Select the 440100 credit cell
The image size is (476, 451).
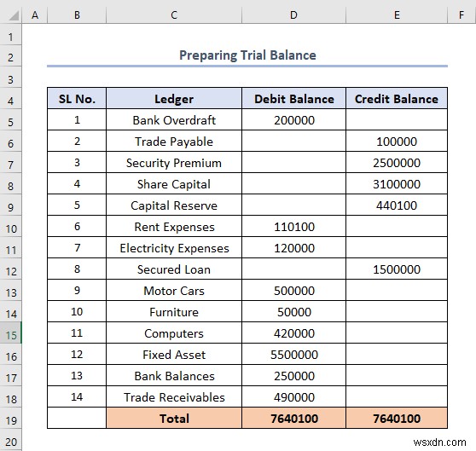(397, 205)
